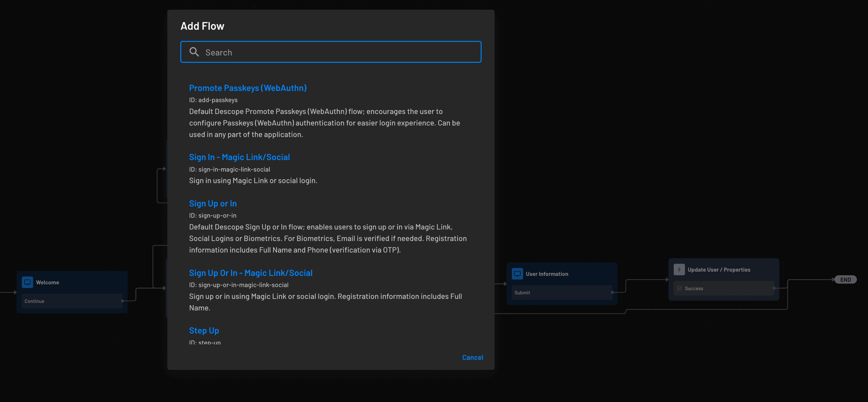Click the monitor icon in User Information node
This screenshot has width=868, height=402.
tap(517, 273)
